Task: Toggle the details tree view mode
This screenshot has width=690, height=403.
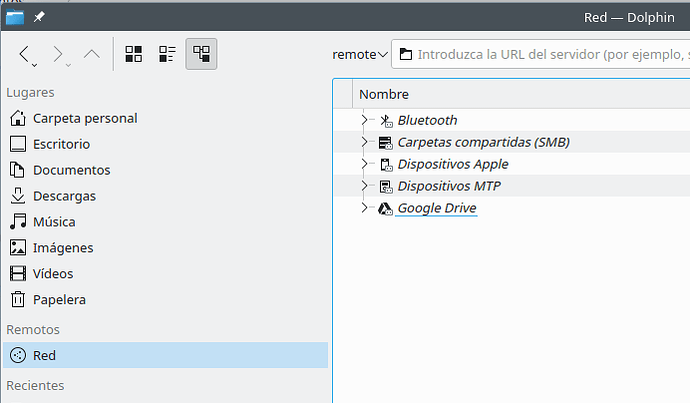Action: point(201,54)
